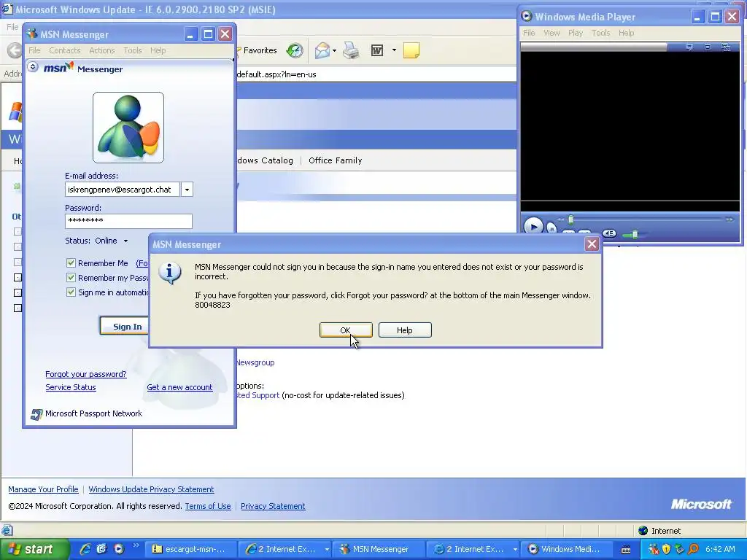Open the MSN Messenger Tools menu
Screen dimensions: 747x560
[x=133, y=50]
